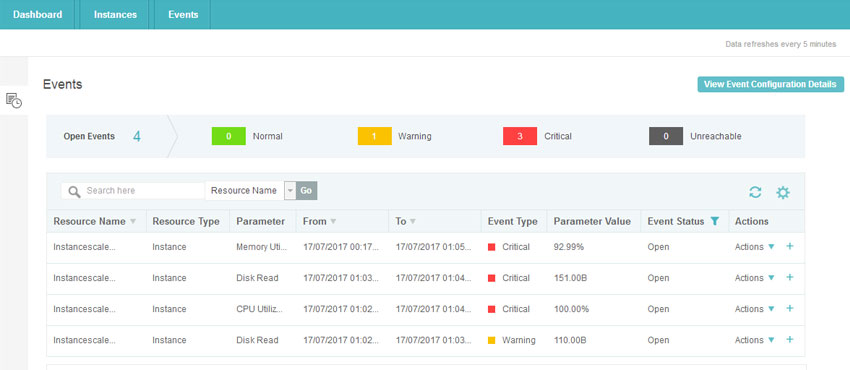Image resolution: width=850 pixels, height=370 pixels.
Task: Focus the Search here input field
Action: (x=133, y=191)
